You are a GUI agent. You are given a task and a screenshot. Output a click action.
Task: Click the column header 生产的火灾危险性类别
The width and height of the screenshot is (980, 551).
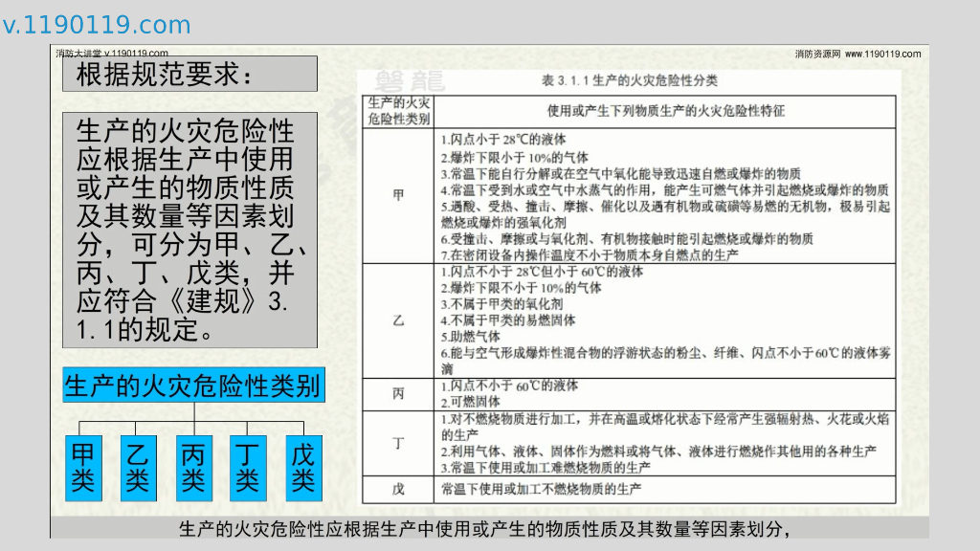(399, 111)
